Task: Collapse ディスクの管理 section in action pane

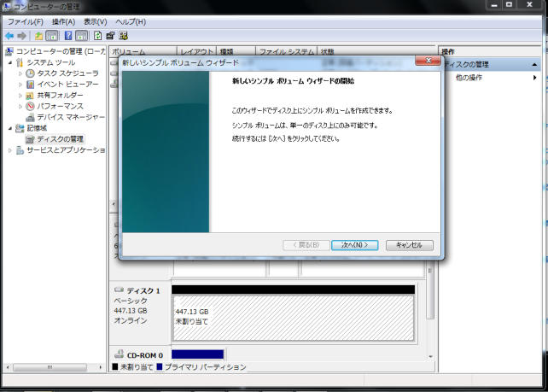Action: point(534,65)
